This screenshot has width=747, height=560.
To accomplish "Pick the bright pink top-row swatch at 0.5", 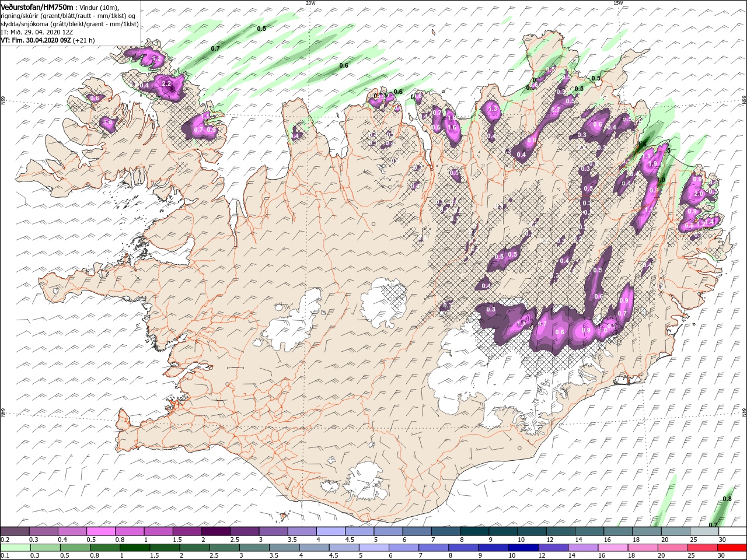I will click(100, 531).
